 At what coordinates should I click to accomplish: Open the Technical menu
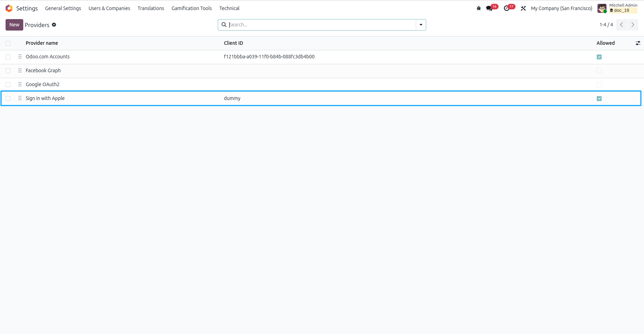(x=229, y=8)
